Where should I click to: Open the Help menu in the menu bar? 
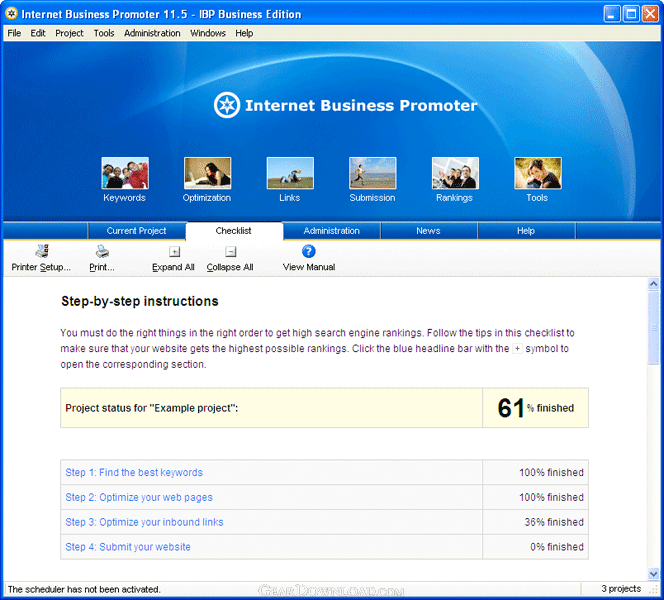coord(244,33)
